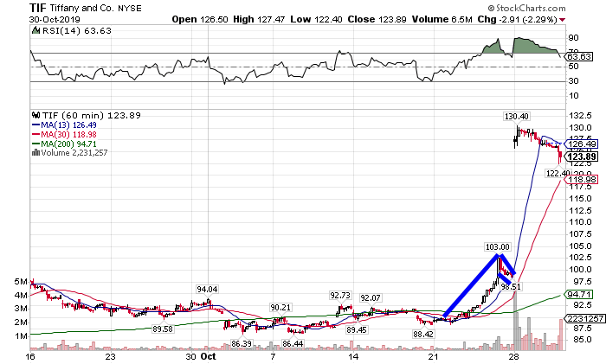Click the High 127.47 header value
Viewport: 606px width, 364px height.
pyautogui.click(x=260, y=19)
